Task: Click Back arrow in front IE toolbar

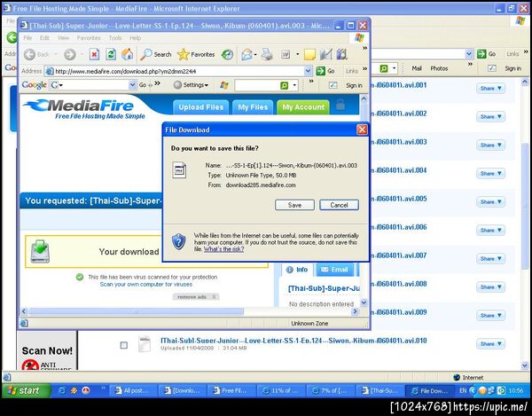Action: coord(29,54)
